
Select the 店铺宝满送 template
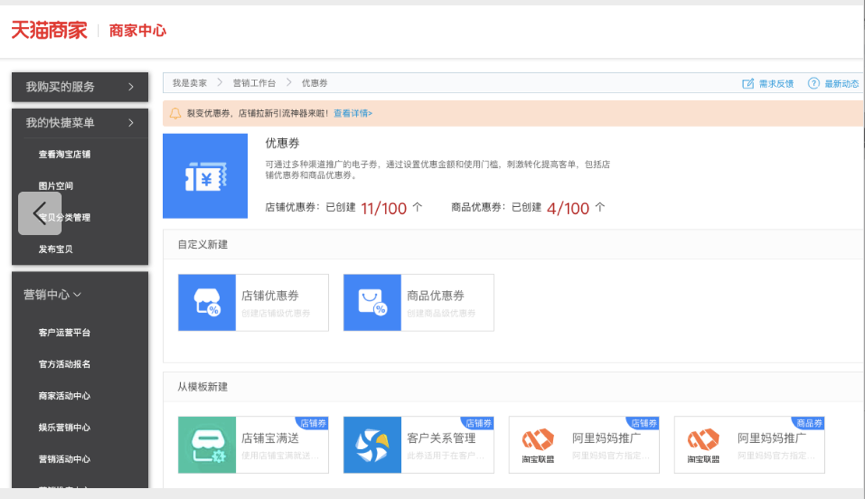(253, 445)
